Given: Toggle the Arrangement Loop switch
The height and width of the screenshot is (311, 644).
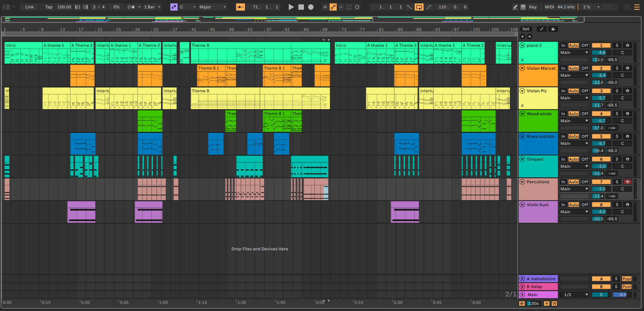Looking at the screenshot, I should pyautogui.click(x=419, y=7).
